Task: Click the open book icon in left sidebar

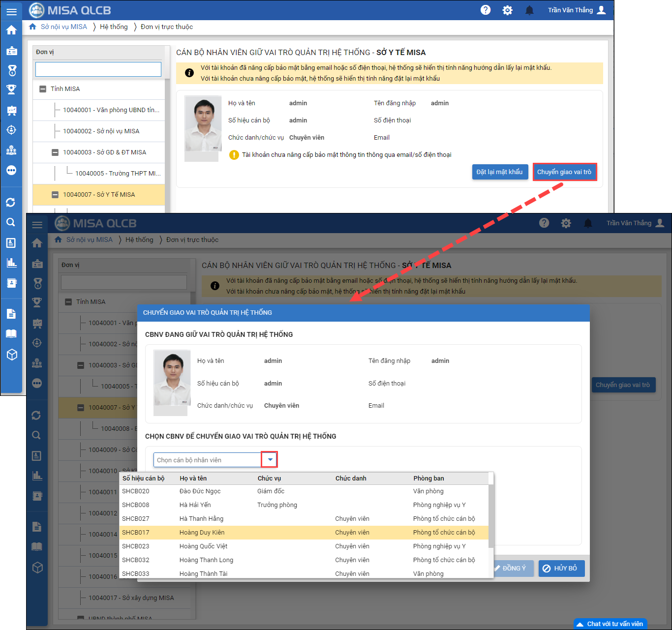Action: click(11, 334)
